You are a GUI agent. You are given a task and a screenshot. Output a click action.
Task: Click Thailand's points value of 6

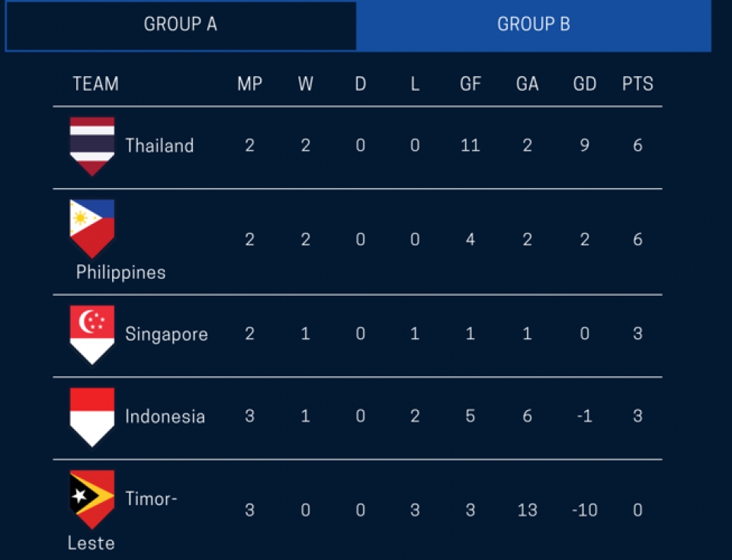tap(637, 146)
